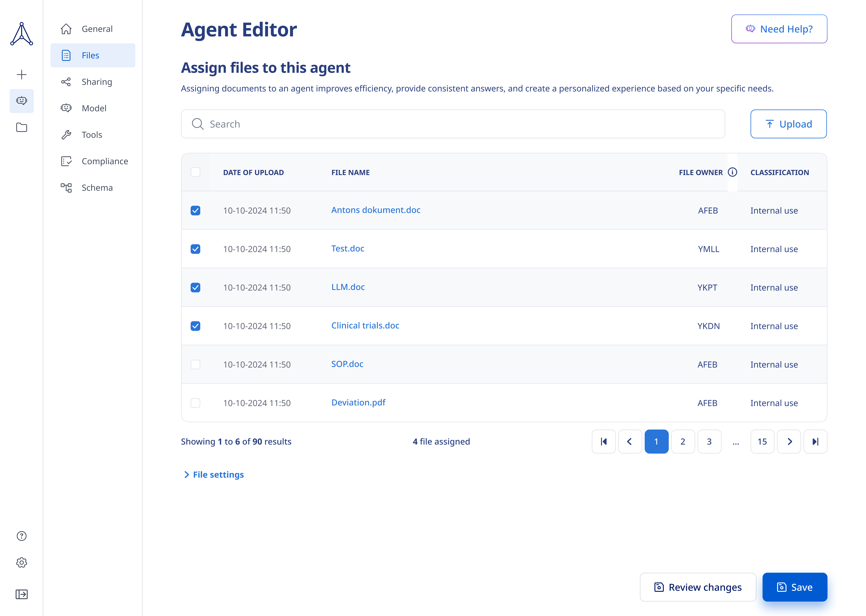Open the Model section
This screenshot has width=866, height=616.
93,108
